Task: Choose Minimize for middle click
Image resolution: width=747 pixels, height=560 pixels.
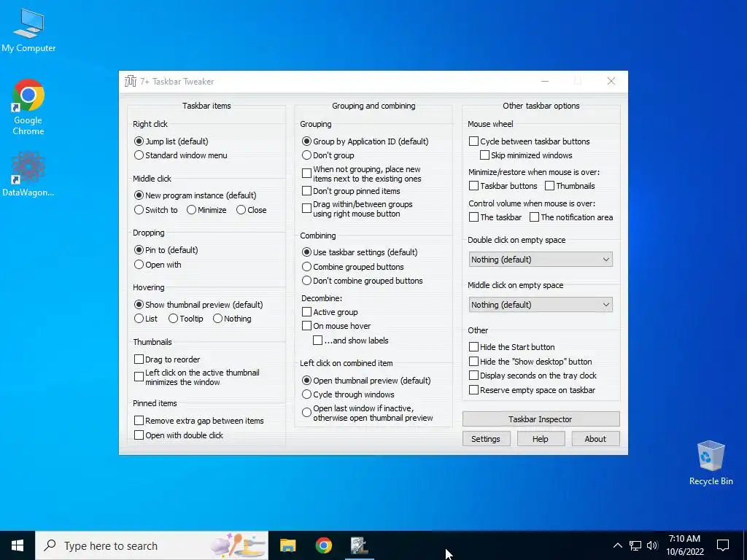Action: (x=206, y=210)
